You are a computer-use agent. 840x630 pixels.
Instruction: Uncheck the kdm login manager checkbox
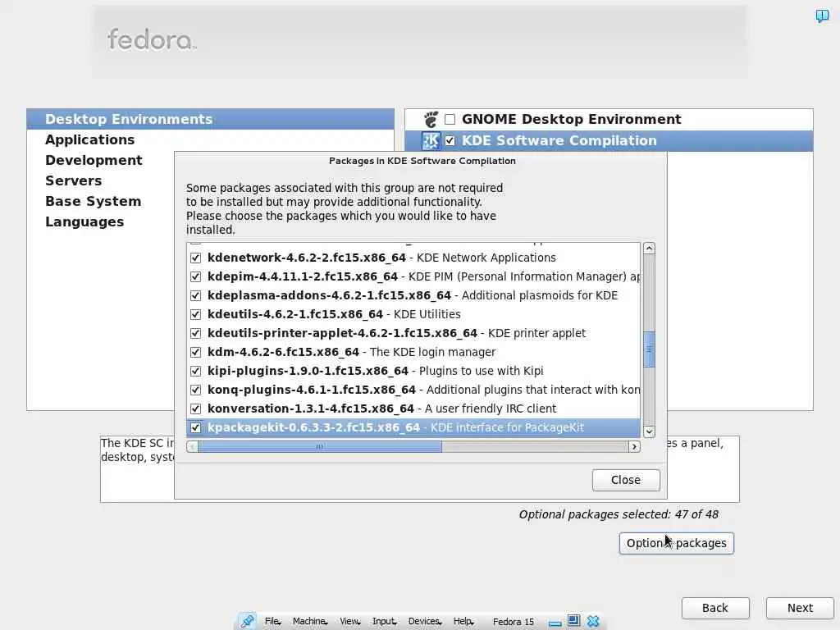(x=195, y=352)
